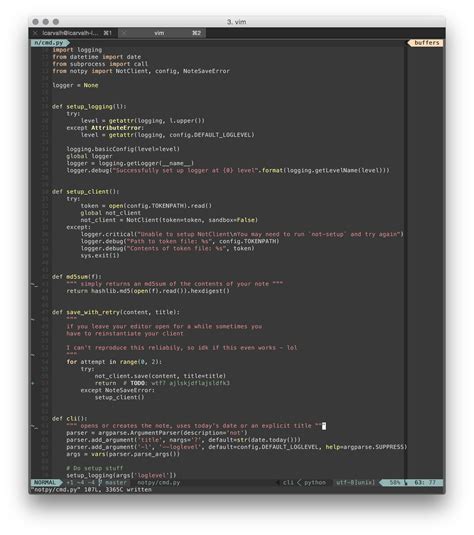Click the yellow window minimize button
This screenshot has width=474, height=535.
[x=46, y=21]
